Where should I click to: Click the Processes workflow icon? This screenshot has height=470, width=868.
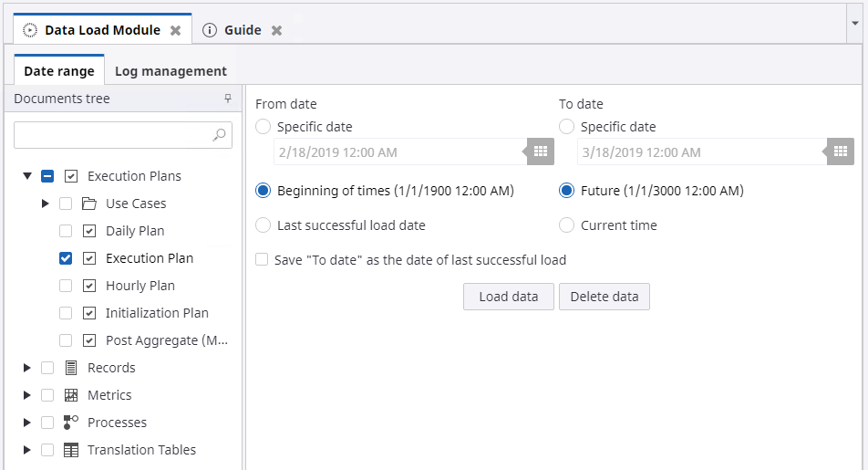click(x=71, y=423)
